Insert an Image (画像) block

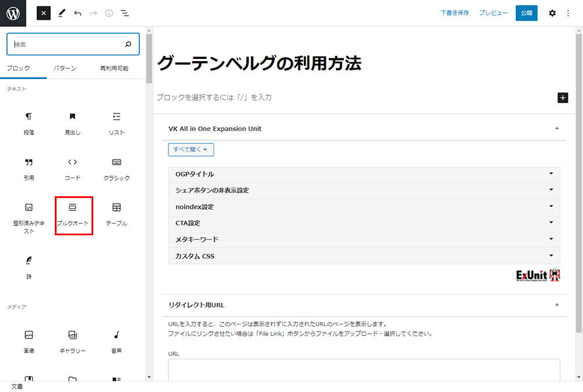29,341
